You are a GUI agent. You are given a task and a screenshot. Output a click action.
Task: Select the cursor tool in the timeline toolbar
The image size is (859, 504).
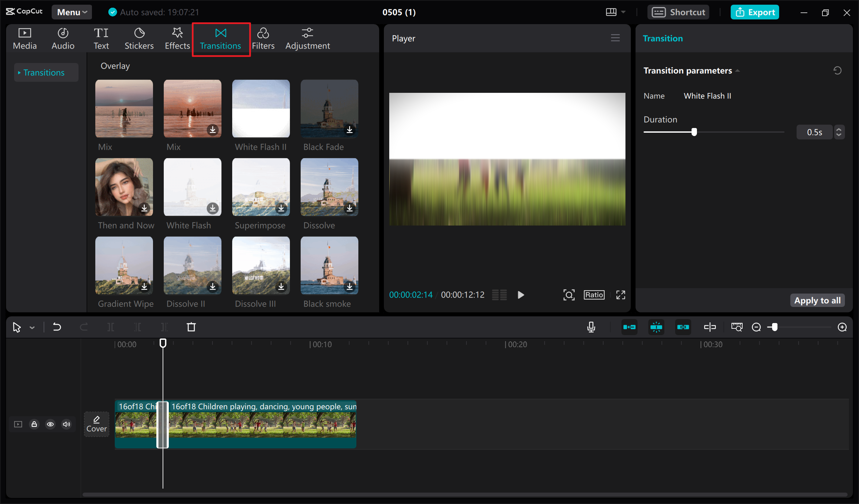tap(16, 327)
